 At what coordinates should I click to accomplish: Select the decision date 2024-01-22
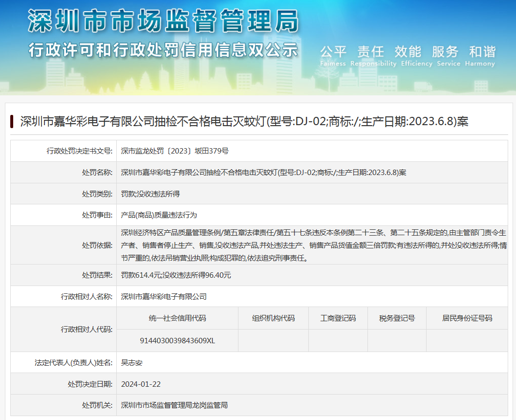tap(141, 384)
